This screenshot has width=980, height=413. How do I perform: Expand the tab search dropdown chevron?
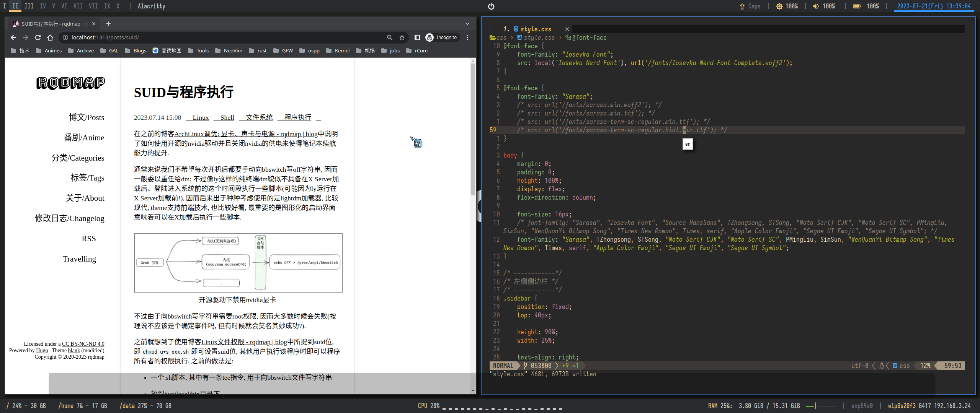click(x=467, y=24)
